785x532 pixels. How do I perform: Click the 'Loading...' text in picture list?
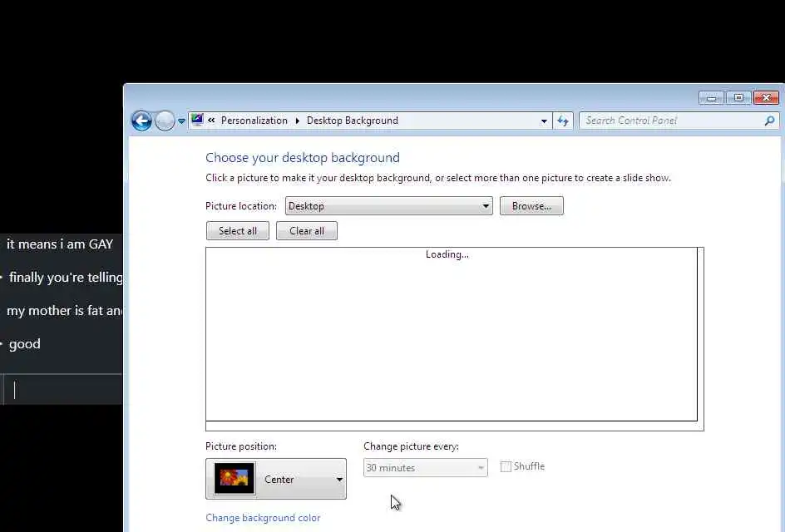(x=447, y=254)
